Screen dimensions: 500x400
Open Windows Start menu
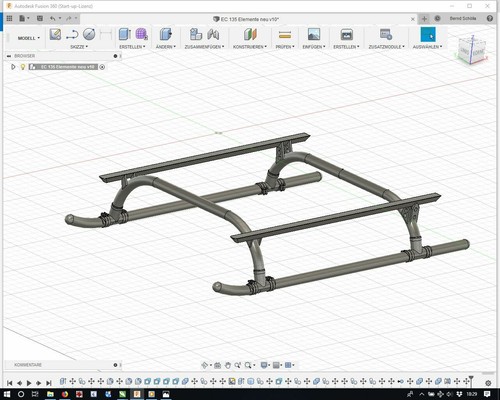click(x=7, y=394)
